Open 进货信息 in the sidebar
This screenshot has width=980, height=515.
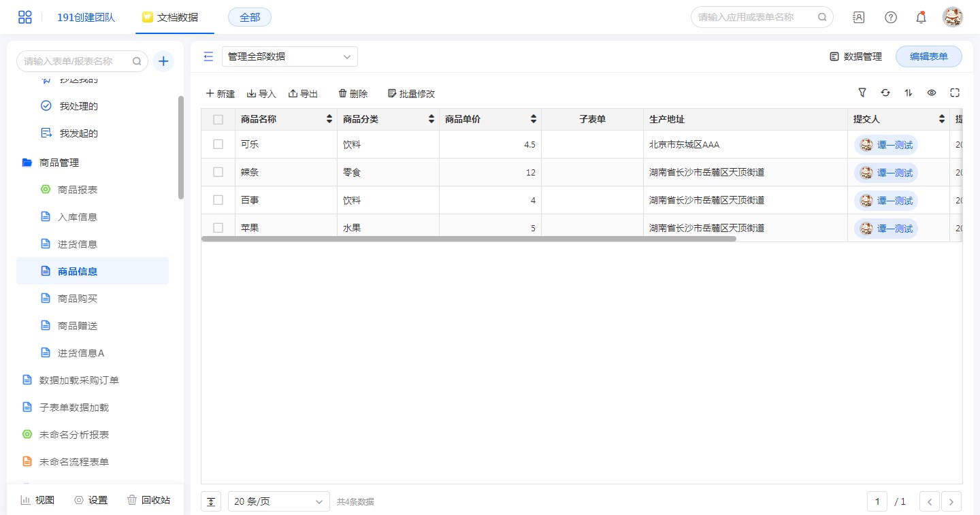[x=77, y=244]
